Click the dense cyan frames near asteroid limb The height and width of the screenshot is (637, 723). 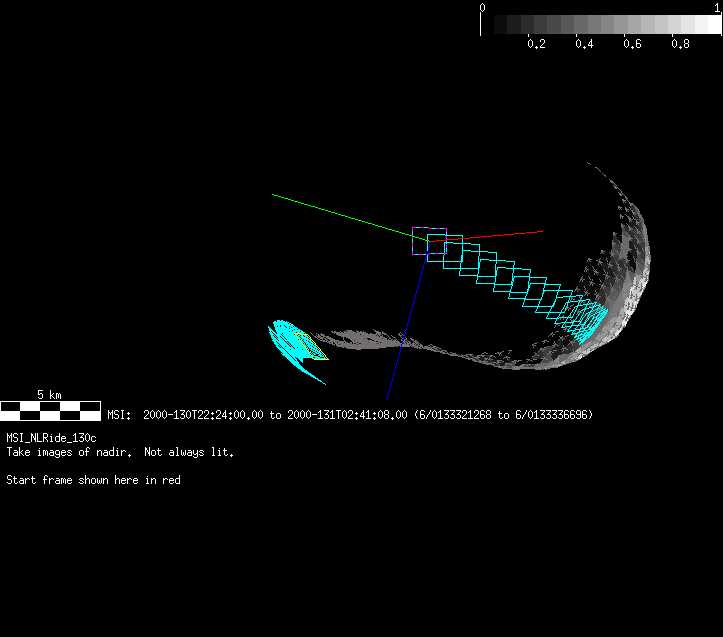click(585, 318)
